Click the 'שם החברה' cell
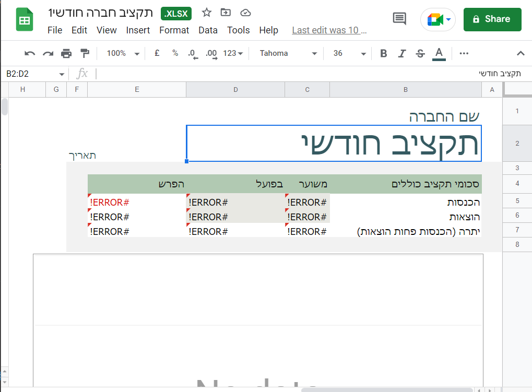This screenshot has width=532, height=392. click(x=444, y=116)
